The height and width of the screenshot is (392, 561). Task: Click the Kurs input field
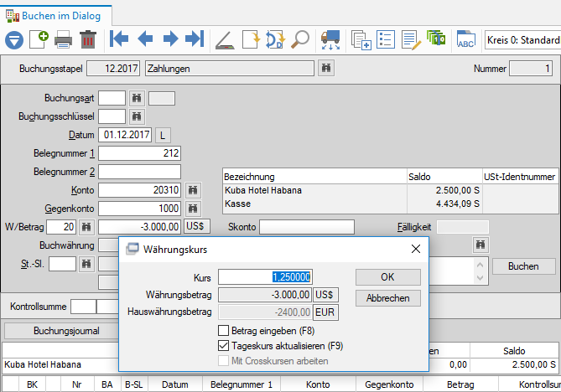tap(265, 277)
